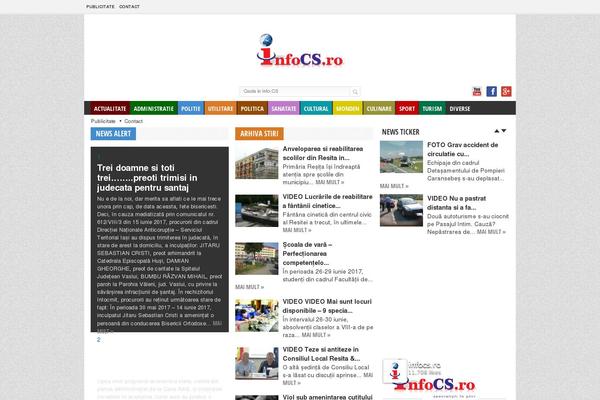
Task: Open the CULTURAL menu item
Action: pyautogui.click(x=316, y=109)
